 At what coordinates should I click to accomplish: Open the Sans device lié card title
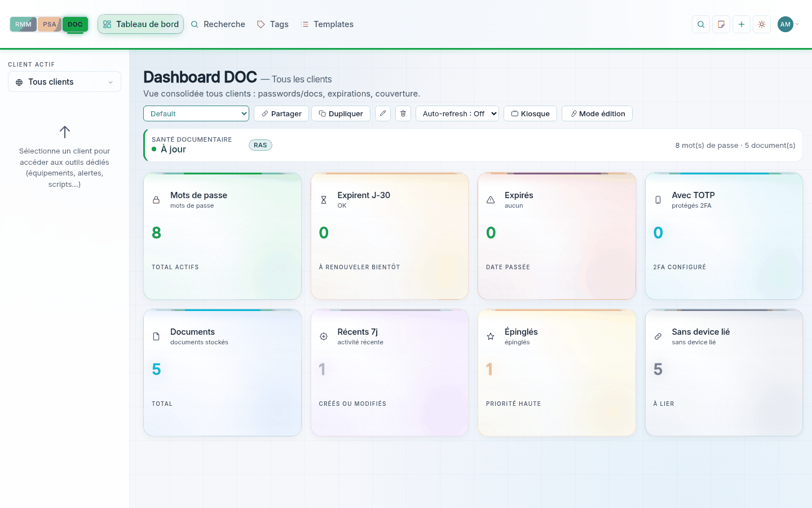coord(701,332)
